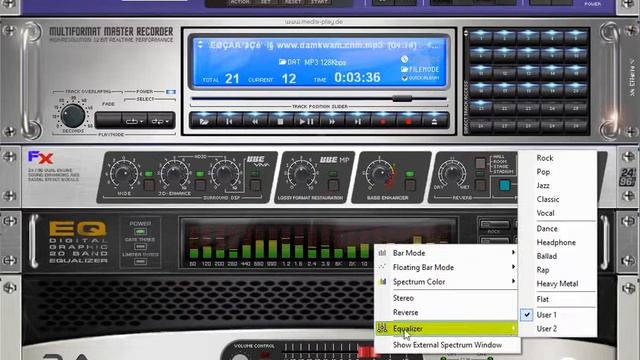The height and width of the screenshot is (360, 640).
Task: Click the Reverb dry/wet knob
Action: (451, 174)
